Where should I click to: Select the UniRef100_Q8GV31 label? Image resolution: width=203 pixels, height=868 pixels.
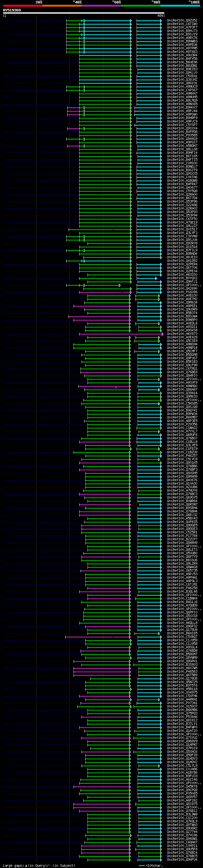182,83
